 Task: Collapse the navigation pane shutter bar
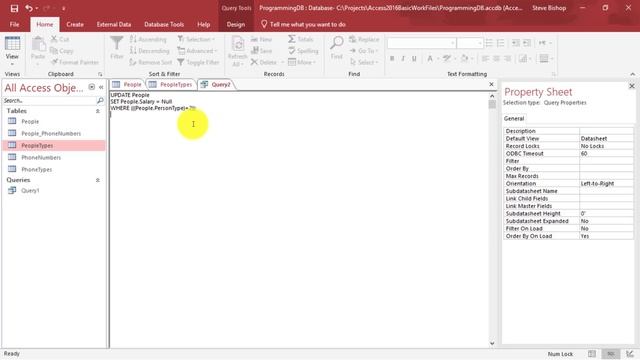point(101,87)
